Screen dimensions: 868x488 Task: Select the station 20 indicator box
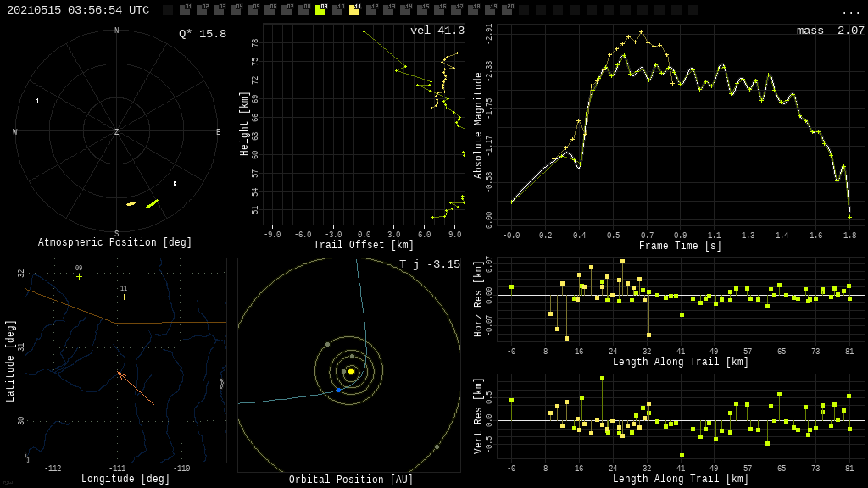(x=507, y=10)
